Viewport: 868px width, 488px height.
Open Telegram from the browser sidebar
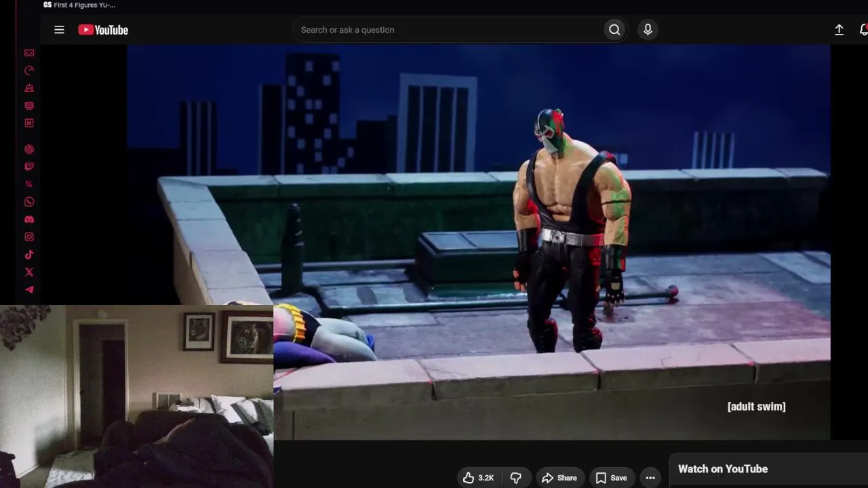click(29, 289)
